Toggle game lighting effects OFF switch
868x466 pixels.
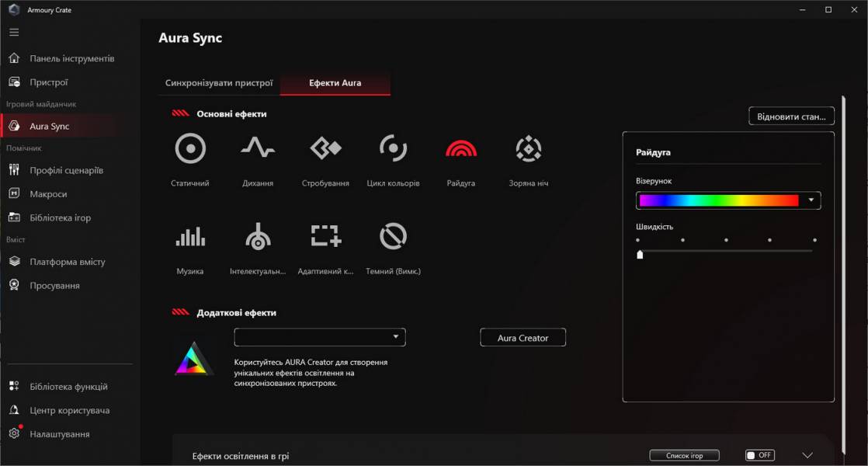pos(759,455)
